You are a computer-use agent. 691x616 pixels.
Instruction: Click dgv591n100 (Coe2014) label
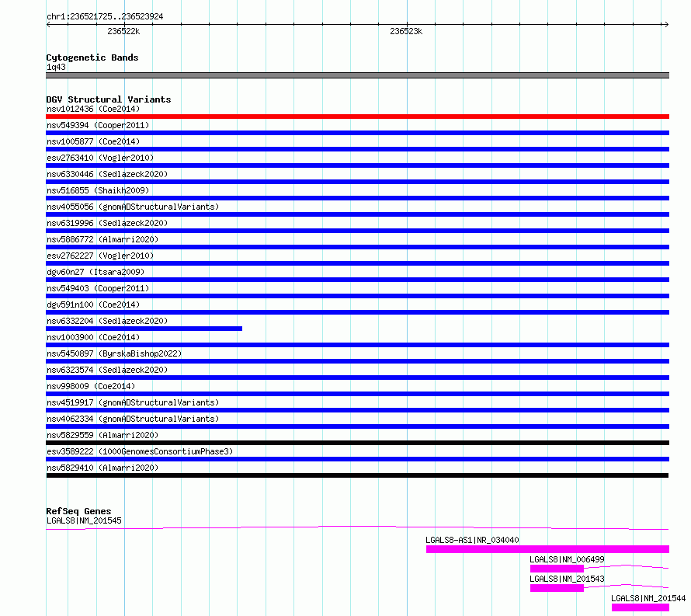(93, 305)
